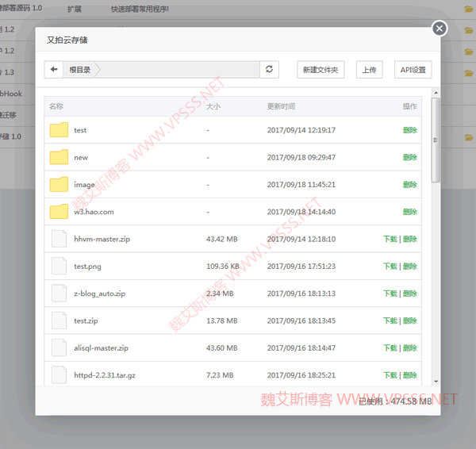
Task: Open the image folder icon
Action: pos(59,185)
